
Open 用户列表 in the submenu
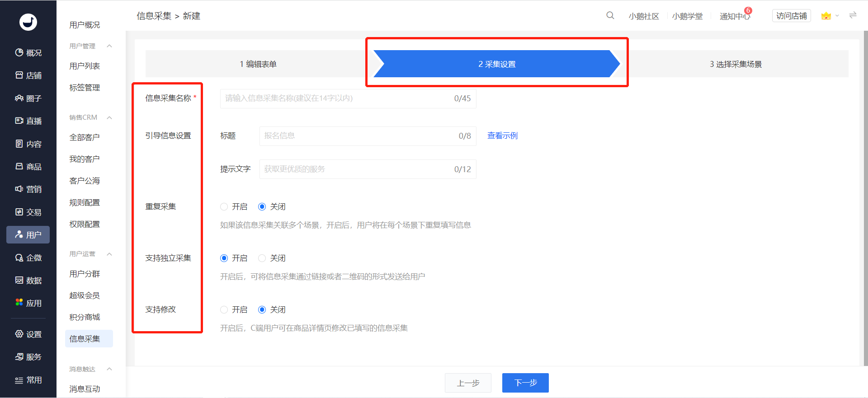85,66
